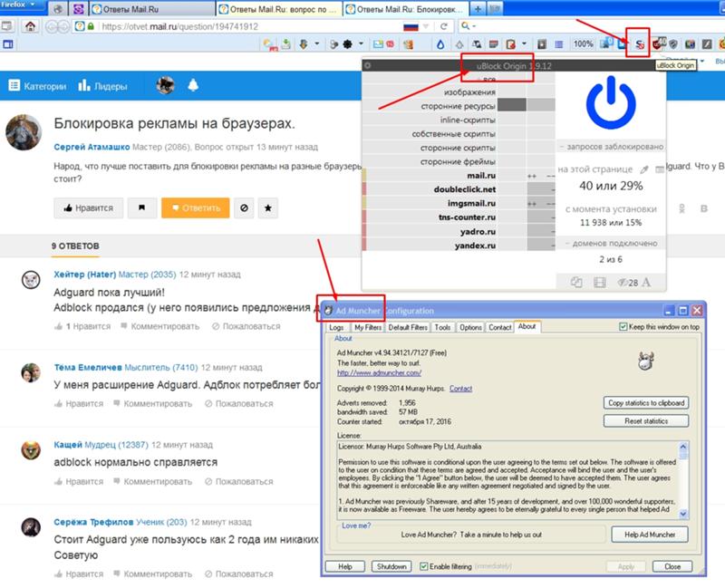
Task: Switch to My Filters tab in Ad Muncher
Action: pyautogui.click(x=368, y=327)
